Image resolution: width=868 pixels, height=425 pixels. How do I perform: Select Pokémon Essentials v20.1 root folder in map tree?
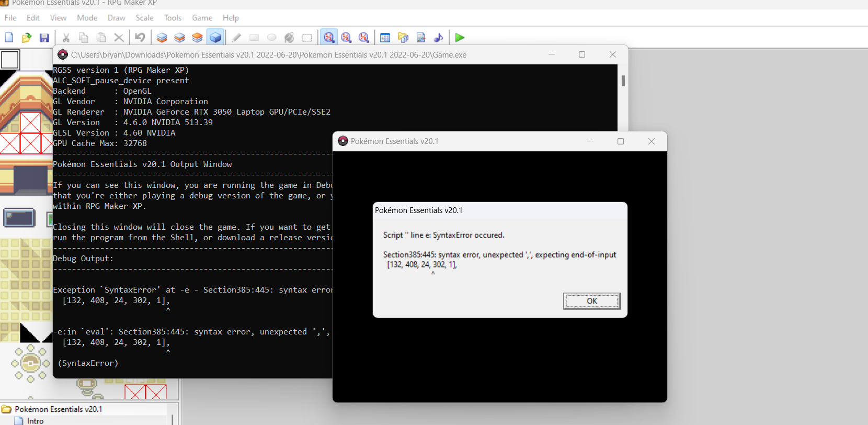coord(58,409)
